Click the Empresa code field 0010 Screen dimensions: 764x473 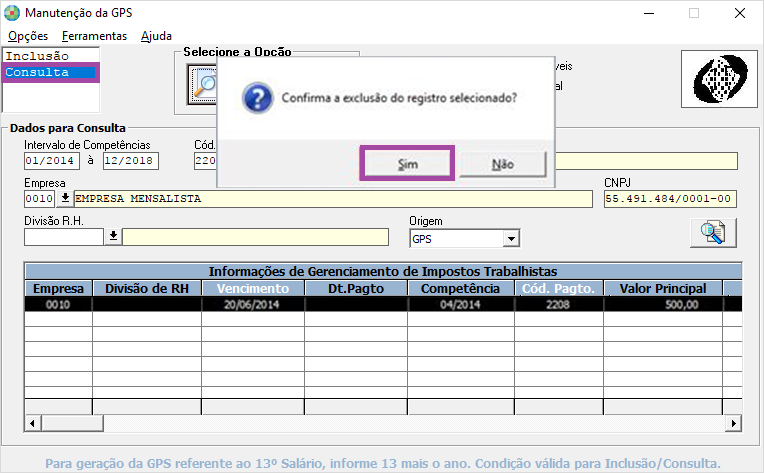pyautogui.click(x=39, y=199)
